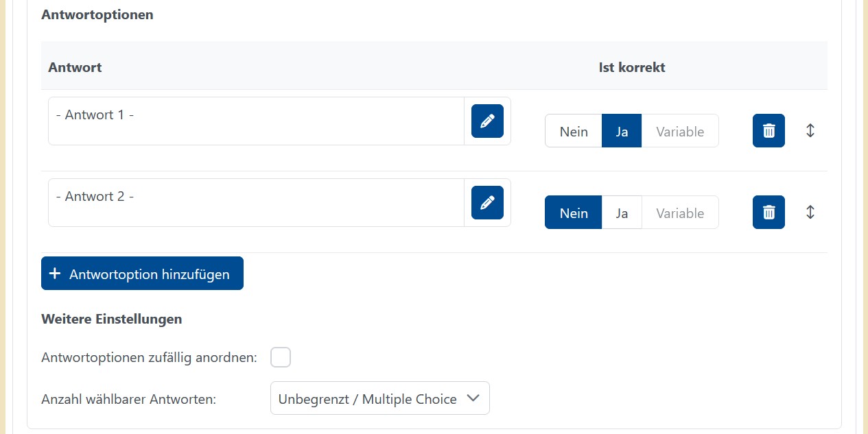
Task: Enable the Antwortoptionen zufällig anordnen checkbox
Action: coord(281,357)
